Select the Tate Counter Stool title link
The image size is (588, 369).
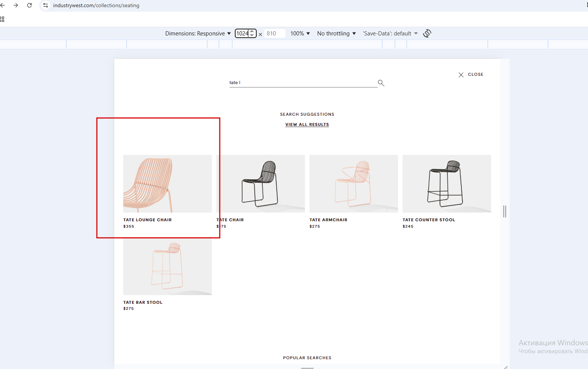tap(429, 220)
